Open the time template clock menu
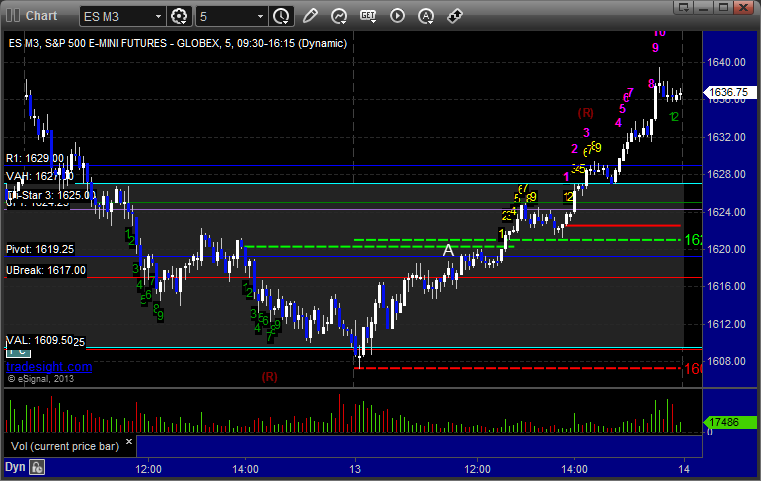The image size is (761, 481). (281, 17)
